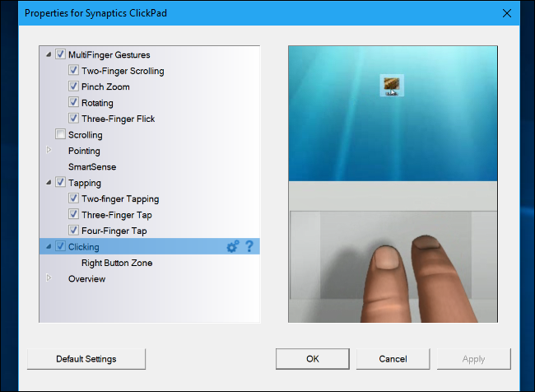Image resolution: width=535 pixels, height=392 pixels.
Task: Click the Default Settings button
Action: 86,359
